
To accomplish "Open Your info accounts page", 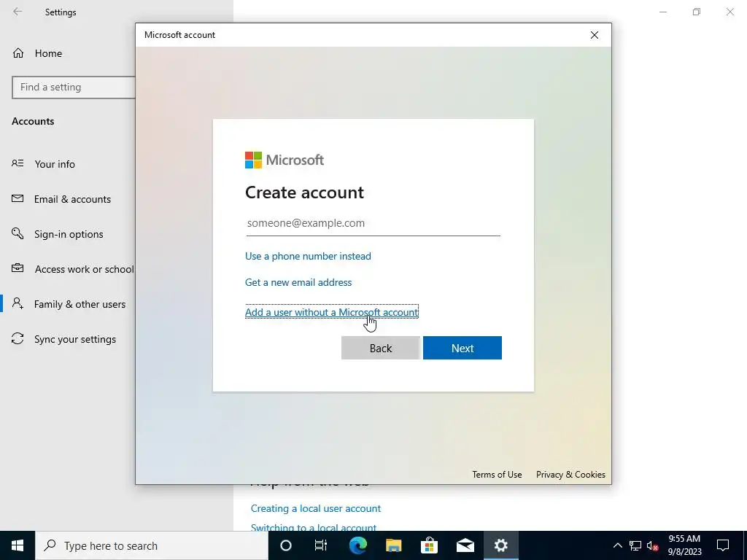I will 55,164.
